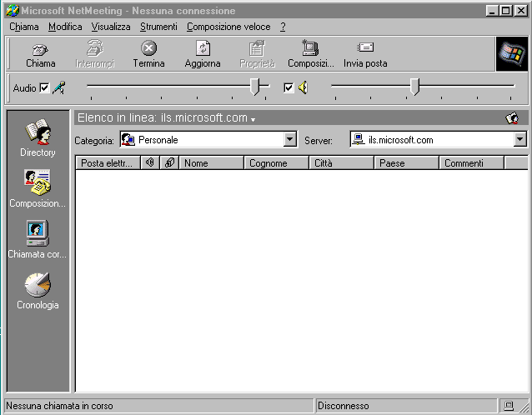Refresh the list with Aggiorna icon
Image resolution: width=532 pixels, height=415 pixels.
tap(203, 48)
